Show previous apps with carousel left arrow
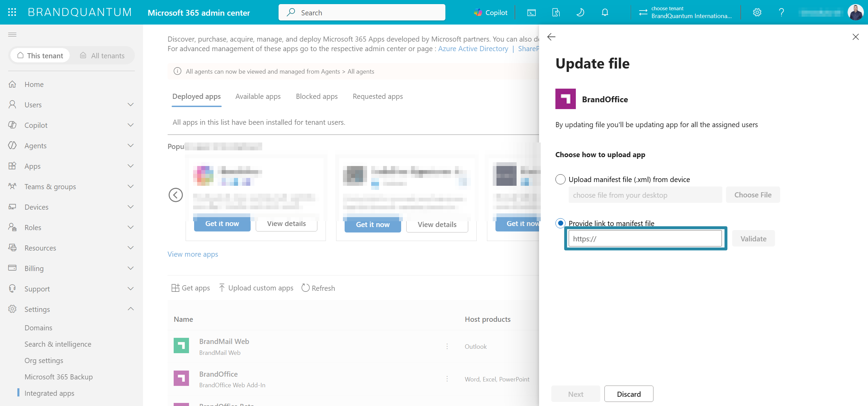 tap(176, 195)
